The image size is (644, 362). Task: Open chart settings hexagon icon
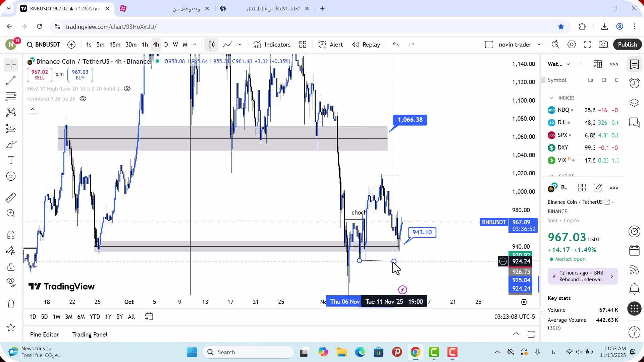pyautogui.click(x=572, y=45)
